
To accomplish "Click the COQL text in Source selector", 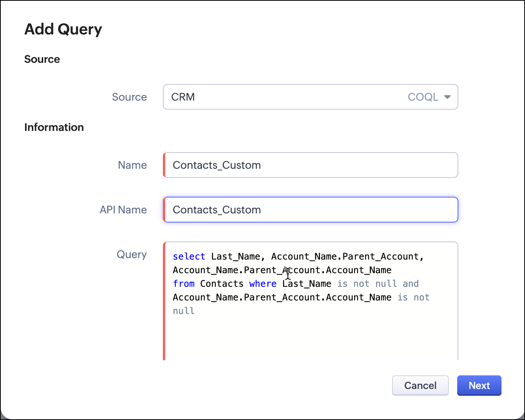I will tap(423, 97).
